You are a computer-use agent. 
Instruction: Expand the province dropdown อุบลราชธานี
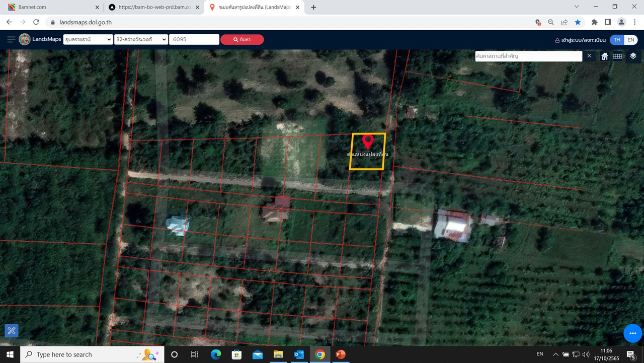pos(88,39)
